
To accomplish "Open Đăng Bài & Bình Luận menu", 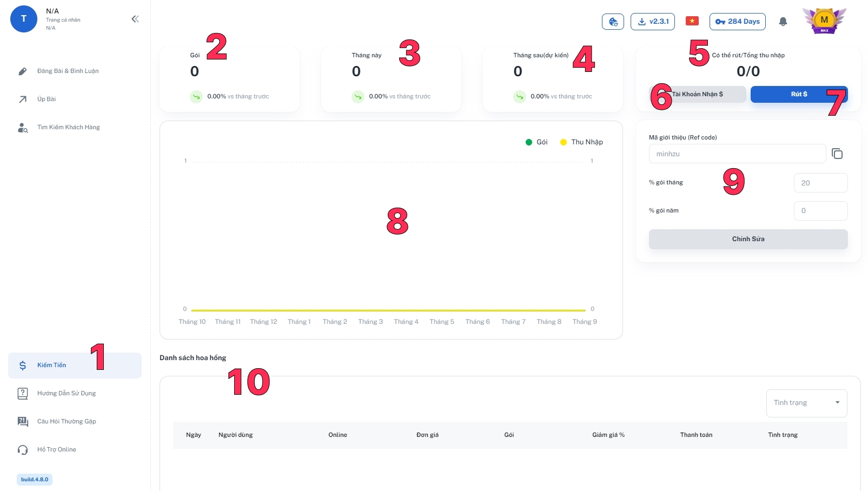I will tap(68, 71).
